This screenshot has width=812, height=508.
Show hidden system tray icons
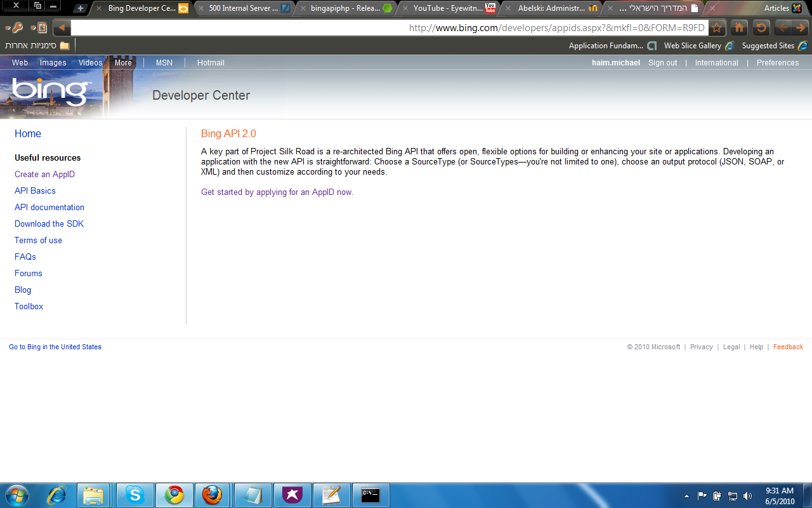[x=686, y=496]
